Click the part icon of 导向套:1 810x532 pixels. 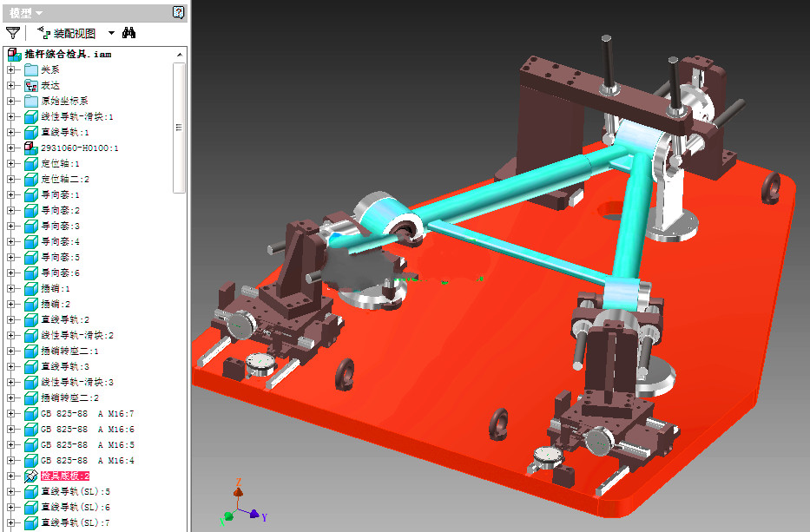[31, 194]
